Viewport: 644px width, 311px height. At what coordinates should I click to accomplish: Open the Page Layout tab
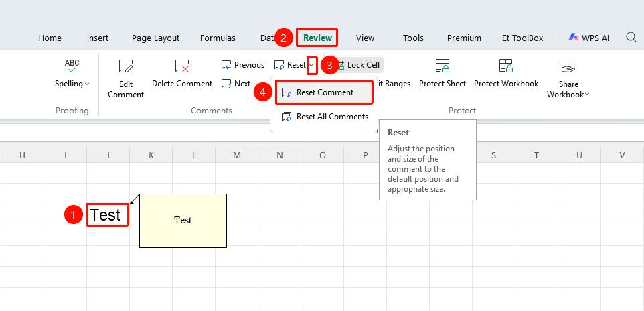(x=156, y=38)
